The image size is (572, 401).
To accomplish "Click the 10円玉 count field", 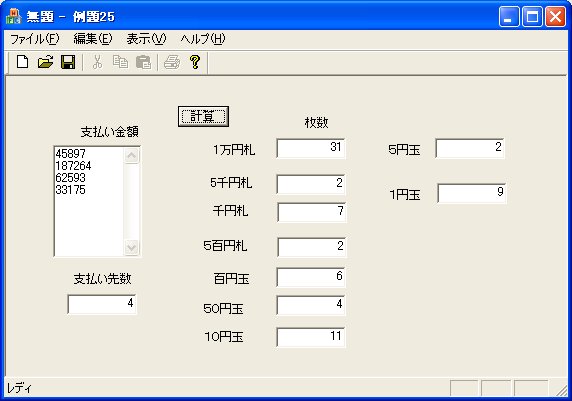I will (311, 337).
